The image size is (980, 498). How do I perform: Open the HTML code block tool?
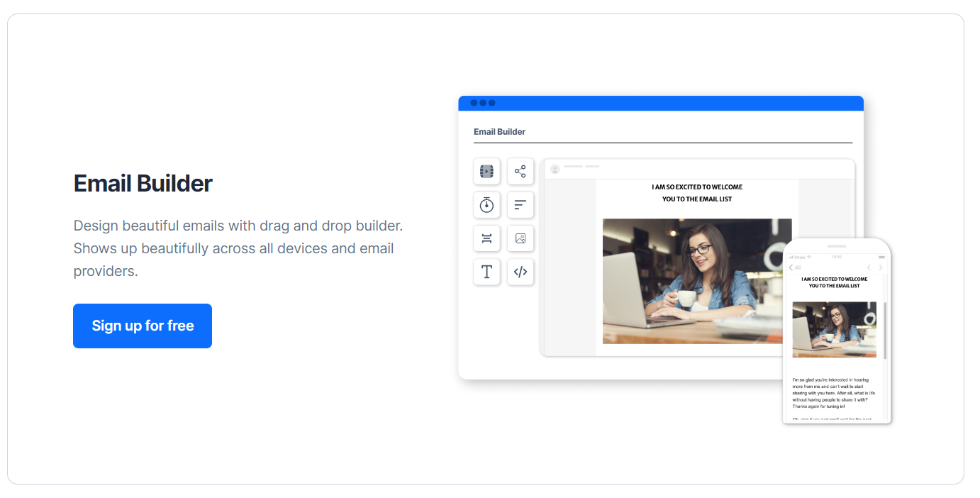(520, 272)
